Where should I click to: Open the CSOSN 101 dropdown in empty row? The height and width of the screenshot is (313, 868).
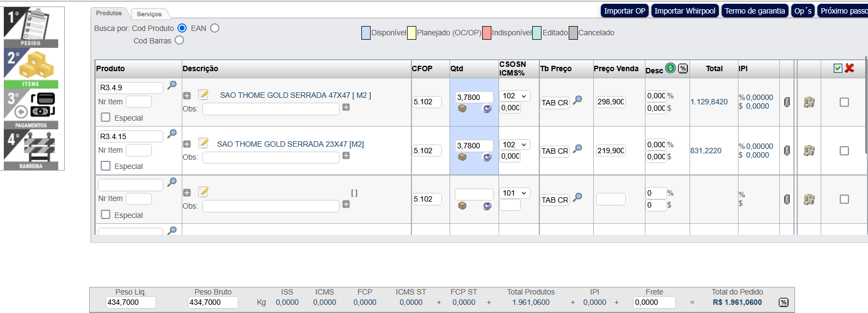click(x=514, y=193)
